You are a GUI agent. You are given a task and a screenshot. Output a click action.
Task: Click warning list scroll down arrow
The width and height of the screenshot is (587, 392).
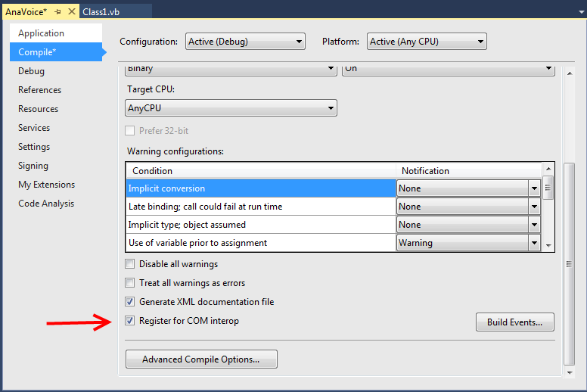pos(548,246)
